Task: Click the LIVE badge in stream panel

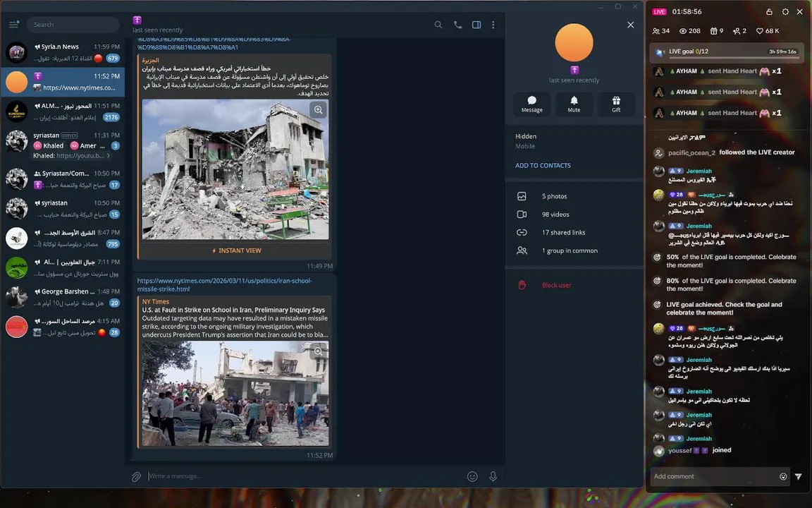Action: (659, 11)
